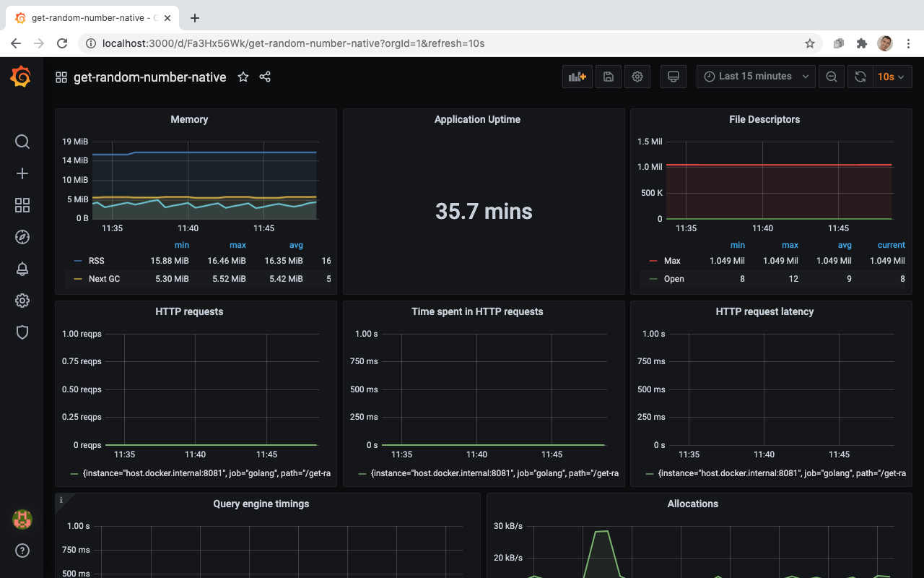Click the Next GC legend color line
This screenshot has width=924, height=578.
point(78,279)
